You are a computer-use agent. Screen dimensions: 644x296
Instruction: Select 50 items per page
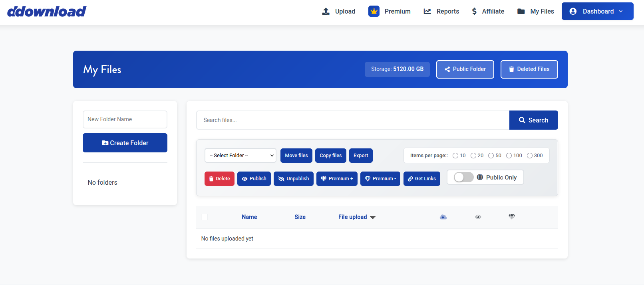pyautogui.click(x=491, y=156)
